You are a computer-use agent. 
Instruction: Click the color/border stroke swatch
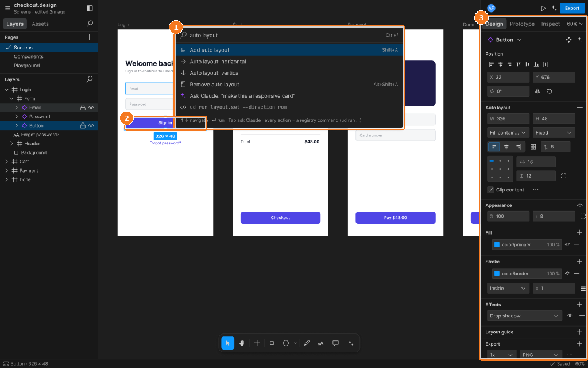point(497,273)
